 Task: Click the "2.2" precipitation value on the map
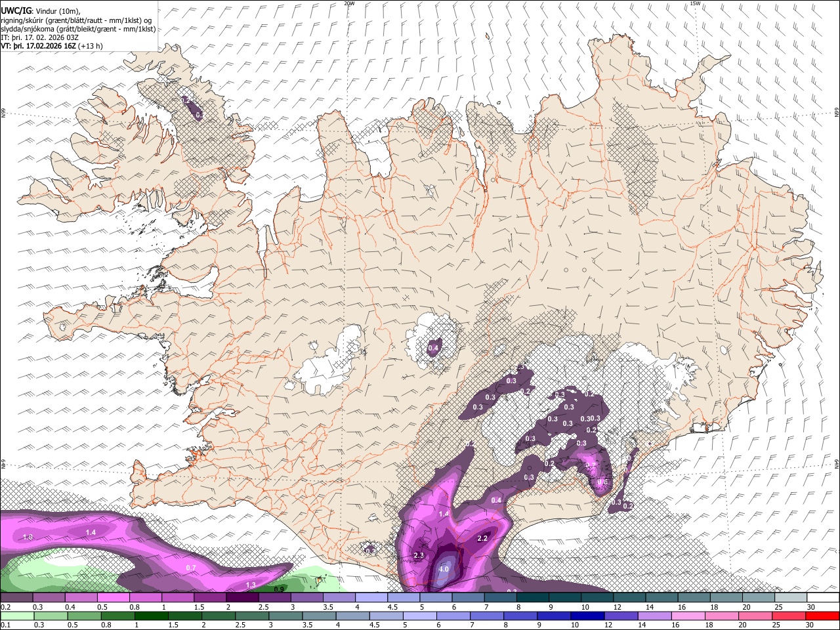(x=482, y=538)
